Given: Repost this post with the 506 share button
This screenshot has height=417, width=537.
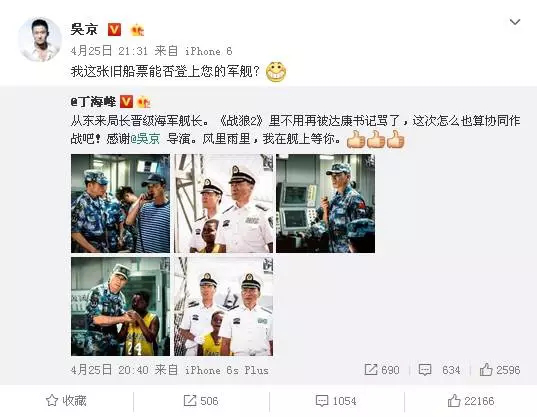Looking at the screenshot, I should [x=201, y=401].
